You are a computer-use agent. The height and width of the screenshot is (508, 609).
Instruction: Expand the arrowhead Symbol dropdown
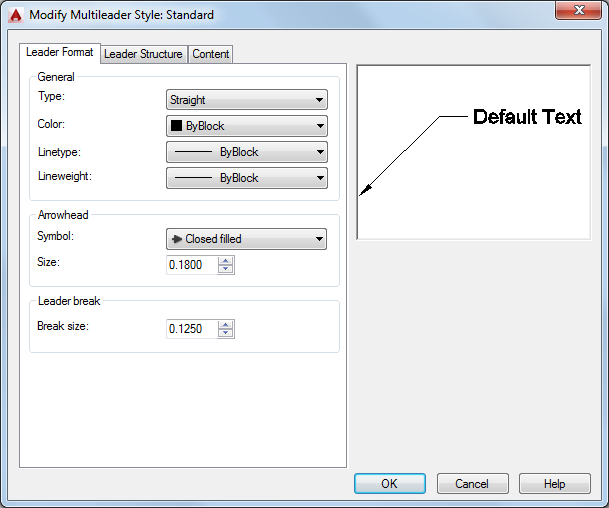(246, 239)
